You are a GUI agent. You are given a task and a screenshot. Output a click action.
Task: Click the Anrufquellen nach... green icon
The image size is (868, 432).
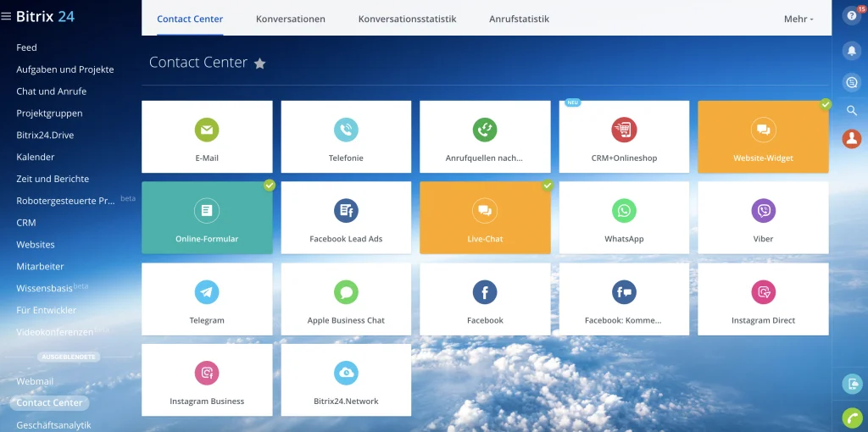(x=484, y=130)
